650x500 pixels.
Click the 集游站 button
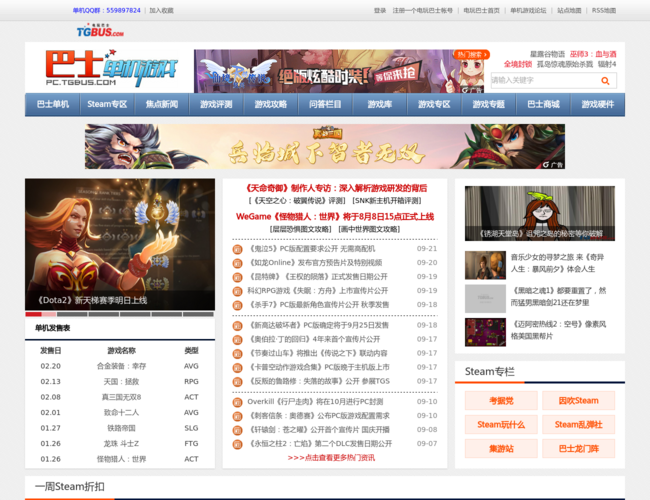(x=501, y=449)
